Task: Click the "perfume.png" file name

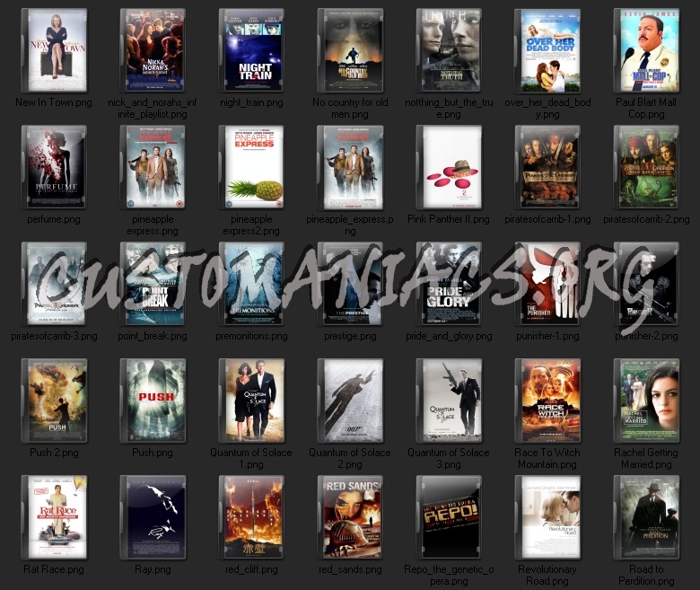Action: point(54,219)
